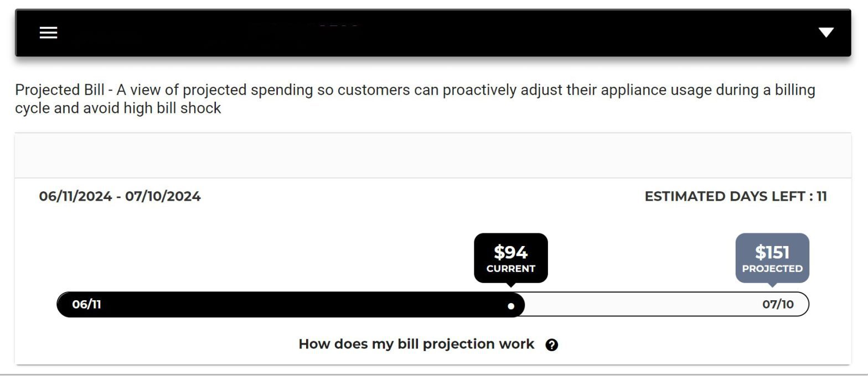Viewport: 868px width, 376px height.
Task: Click the Estimated Days Left text
Action: click(735, 196)
